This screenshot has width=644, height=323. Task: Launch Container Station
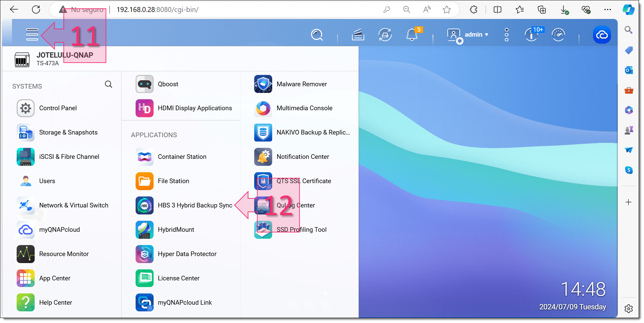(x=171, y=157)
